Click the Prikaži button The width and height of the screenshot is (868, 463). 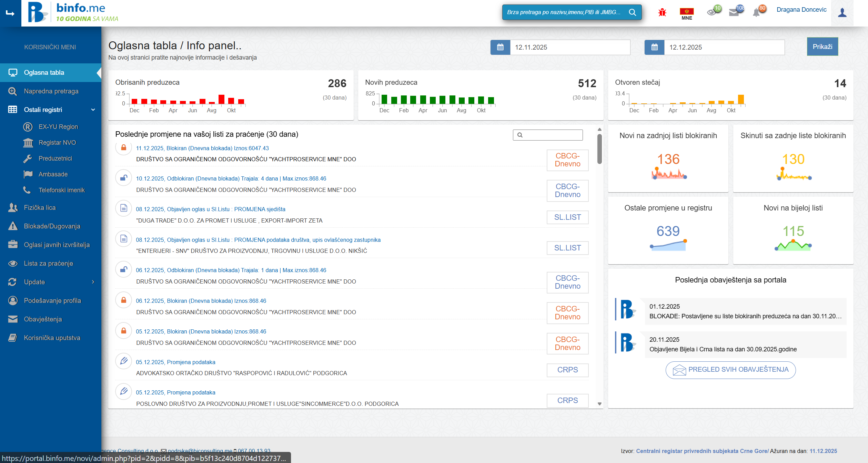point(822,46)
